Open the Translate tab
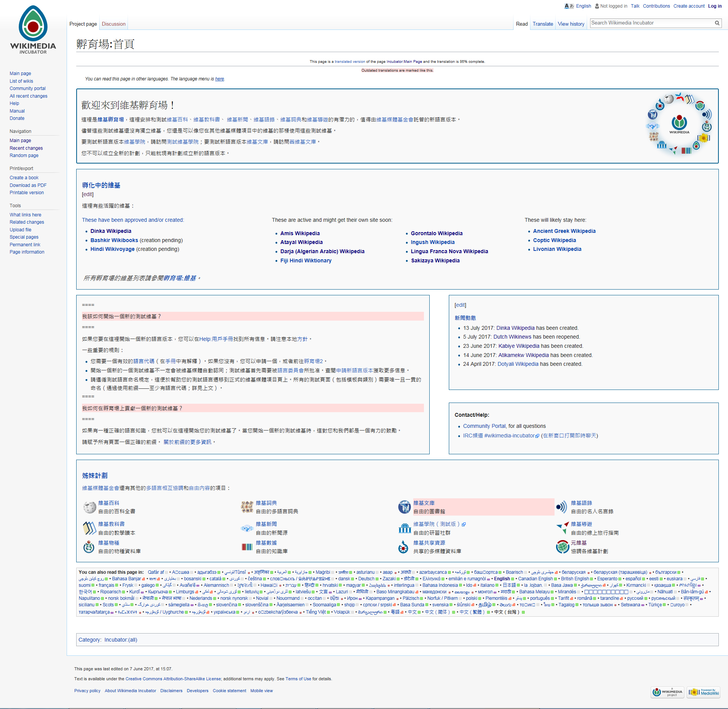 [x=543, y=24]
